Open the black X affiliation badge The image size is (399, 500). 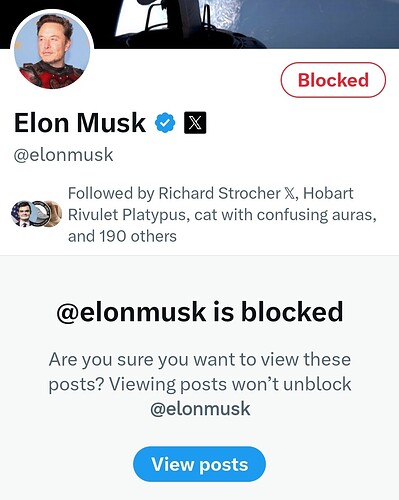click(x=195, y=123)
